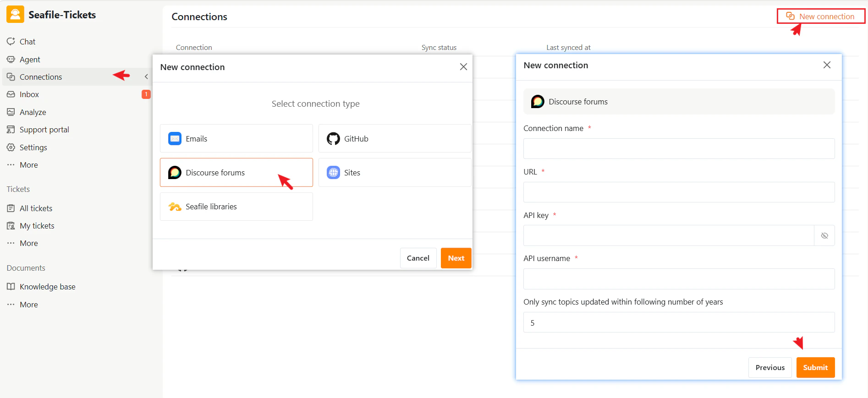Close the Discourse forums connection form
This screenshot has height=398, width=868.
coord(827,65)
